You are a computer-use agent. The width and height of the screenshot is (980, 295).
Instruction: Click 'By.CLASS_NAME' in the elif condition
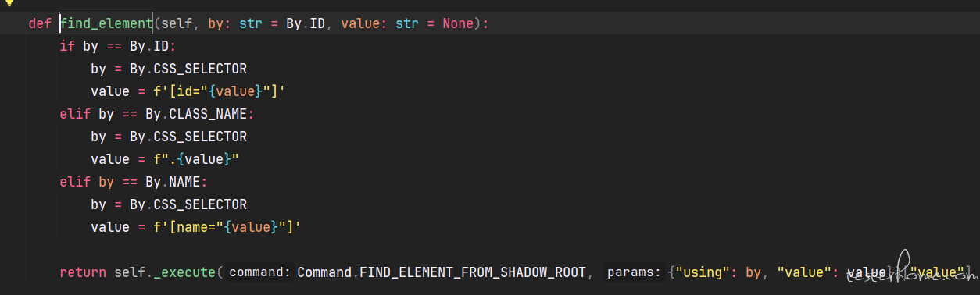[196, 114]
